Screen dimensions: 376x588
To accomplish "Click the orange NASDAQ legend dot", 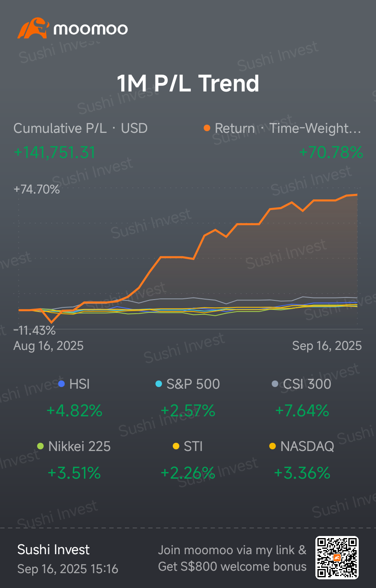I will 272,446.
